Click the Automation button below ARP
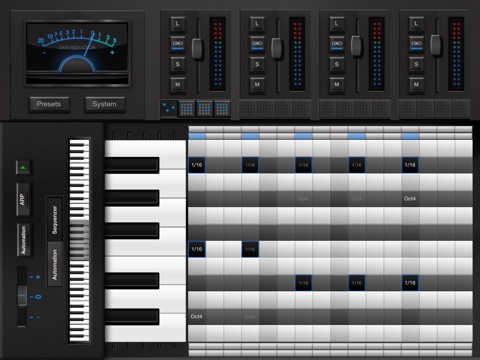 click(x=23, y=240)
